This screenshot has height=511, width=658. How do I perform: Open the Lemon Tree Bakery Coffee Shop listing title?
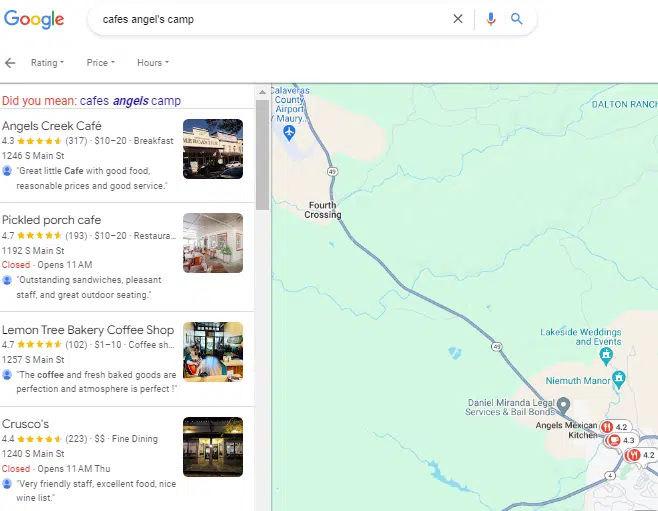point(88,330)
